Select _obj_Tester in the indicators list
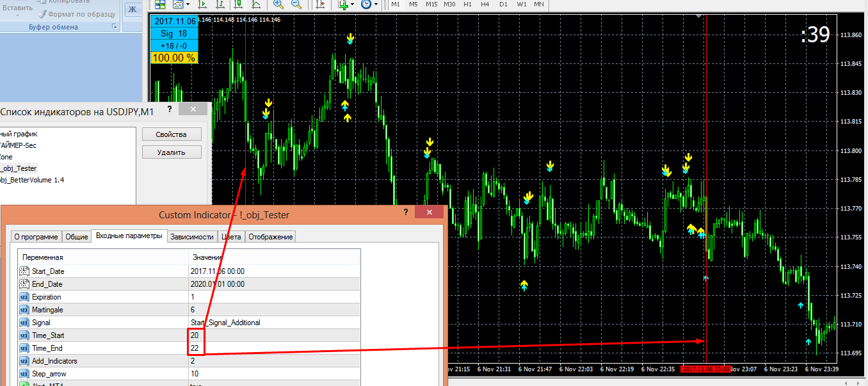Image resolution: width=868 pixels, height=386 pixels. (x=19, y=168)
